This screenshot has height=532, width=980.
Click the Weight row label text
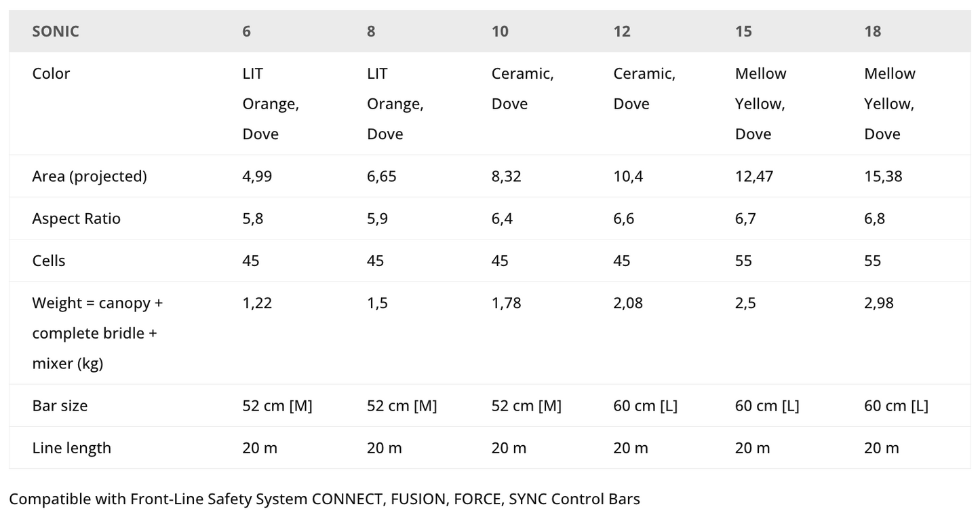[97, 333]
